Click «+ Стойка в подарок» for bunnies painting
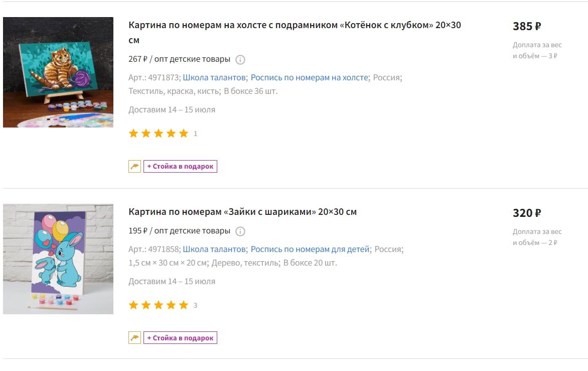Image resolution: width=588 pixels, height=371 pixels. click(181, 337)
